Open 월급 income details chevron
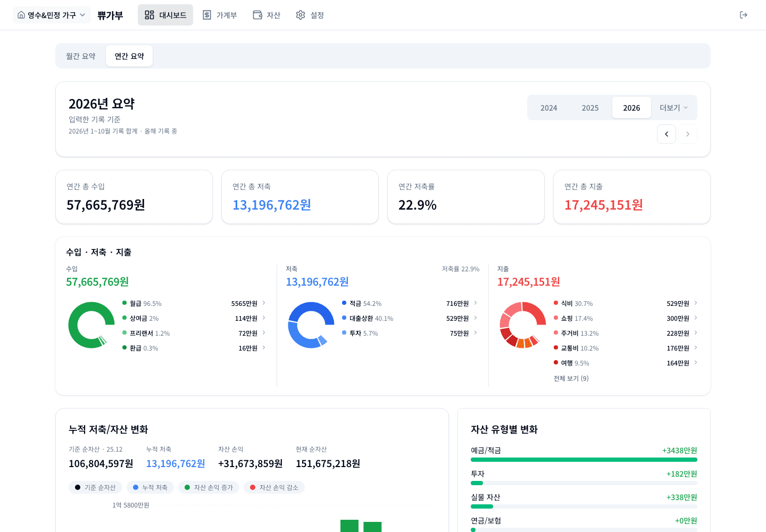Viewport: 766px width, 532px height. 264,303
